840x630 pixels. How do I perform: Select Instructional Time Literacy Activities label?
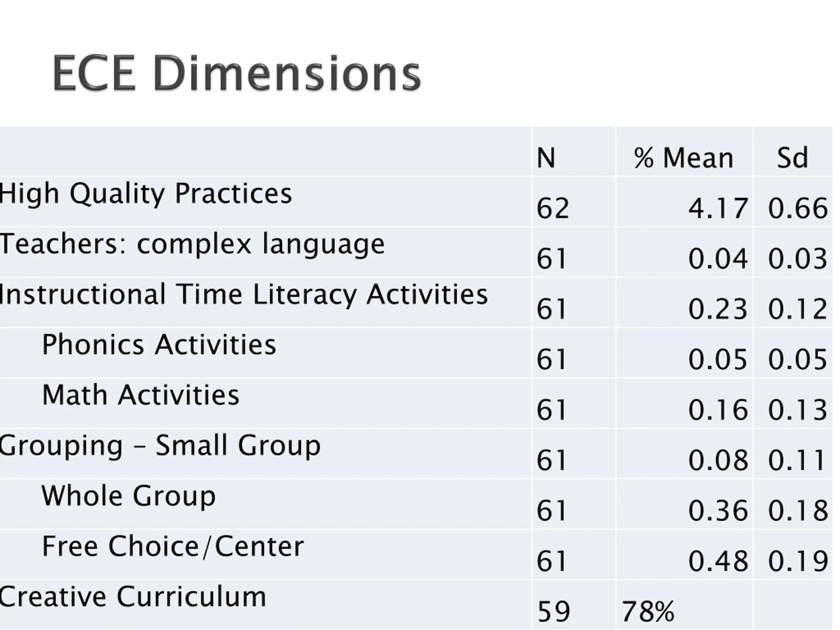pos(243,294)
